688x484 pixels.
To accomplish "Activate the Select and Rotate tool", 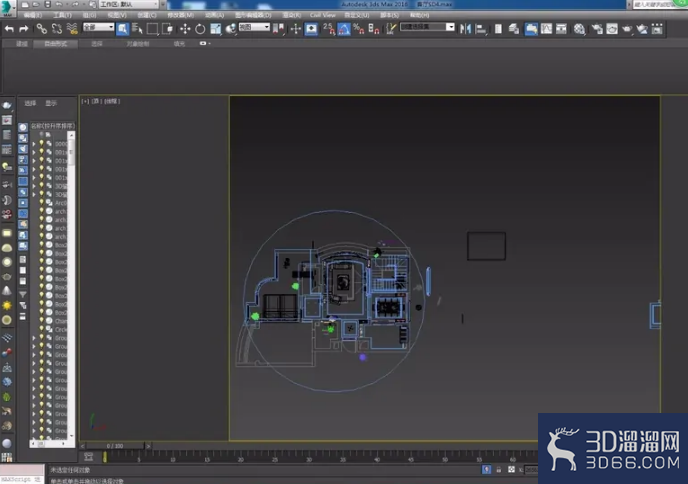I will 200,29.
